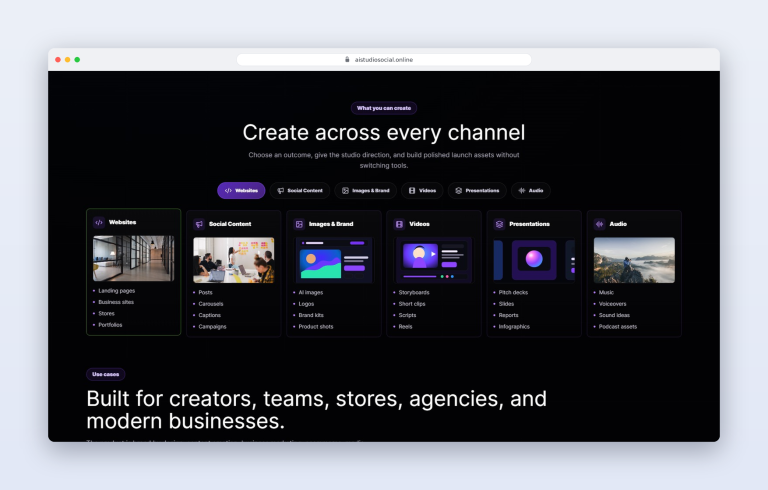The width and height of the screenshot is (768, 490).
Task: Click the image icon in Images & Brand card
Action: tap(299, 224)
